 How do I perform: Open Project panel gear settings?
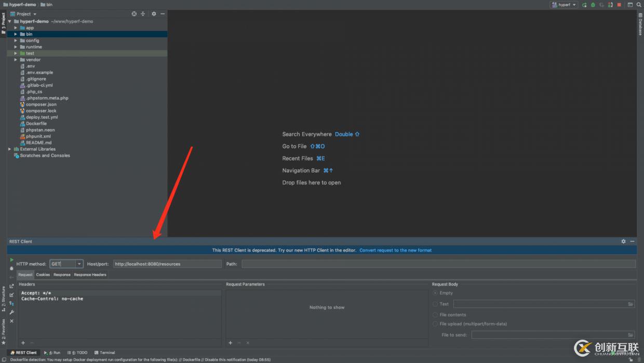154,14
